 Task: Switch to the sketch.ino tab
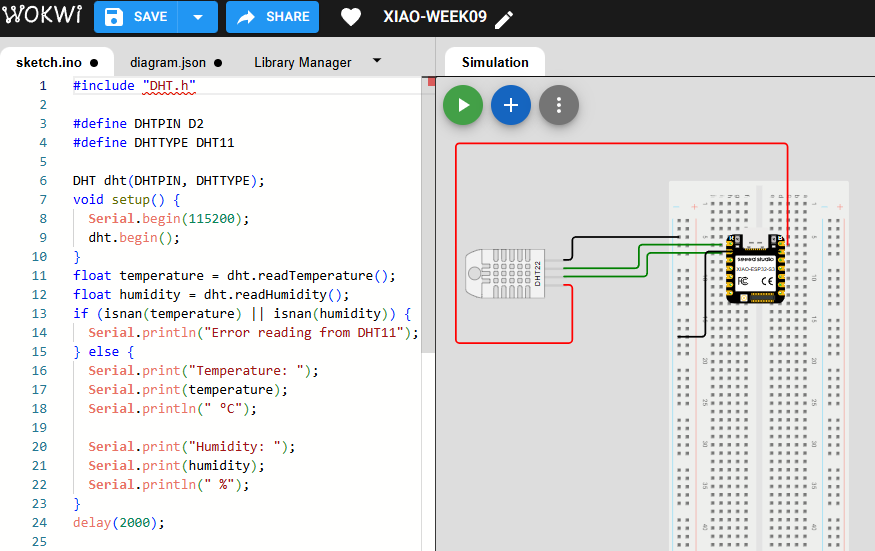click(57, 63)
